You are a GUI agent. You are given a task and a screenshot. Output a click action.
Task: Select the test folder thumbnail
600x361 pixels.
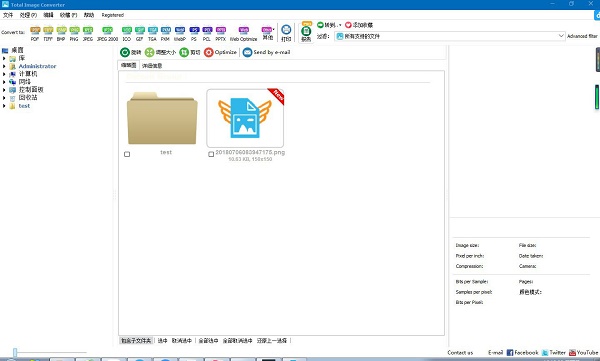coord(162,118)
